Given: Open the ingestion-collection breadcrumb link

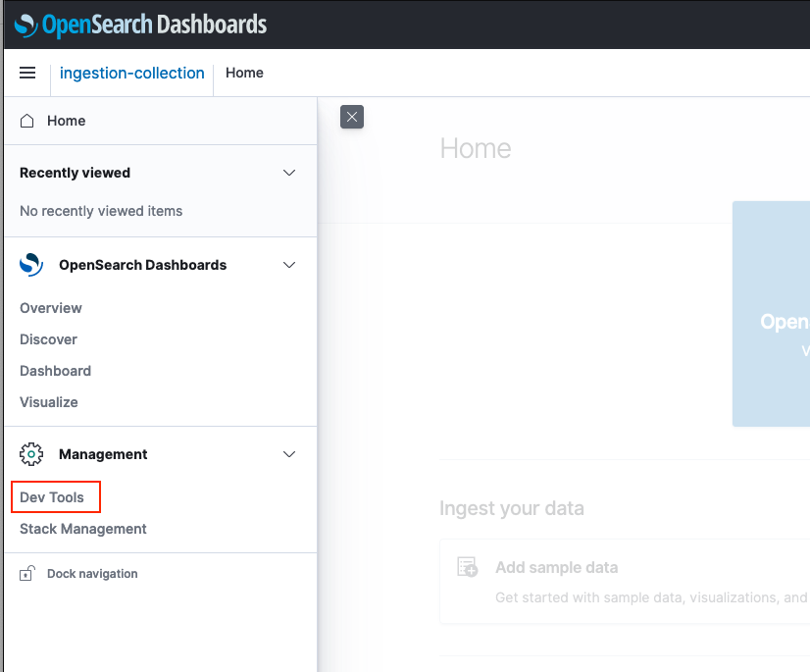Looking at the screenshot, I should pyautogui.click(x=131, y=73).
